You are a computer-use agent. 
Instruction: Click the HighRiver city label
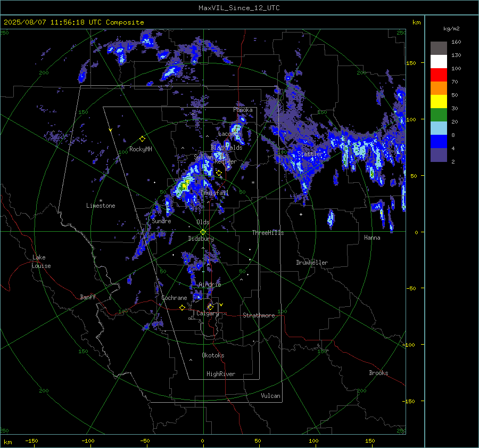point(221,374)
